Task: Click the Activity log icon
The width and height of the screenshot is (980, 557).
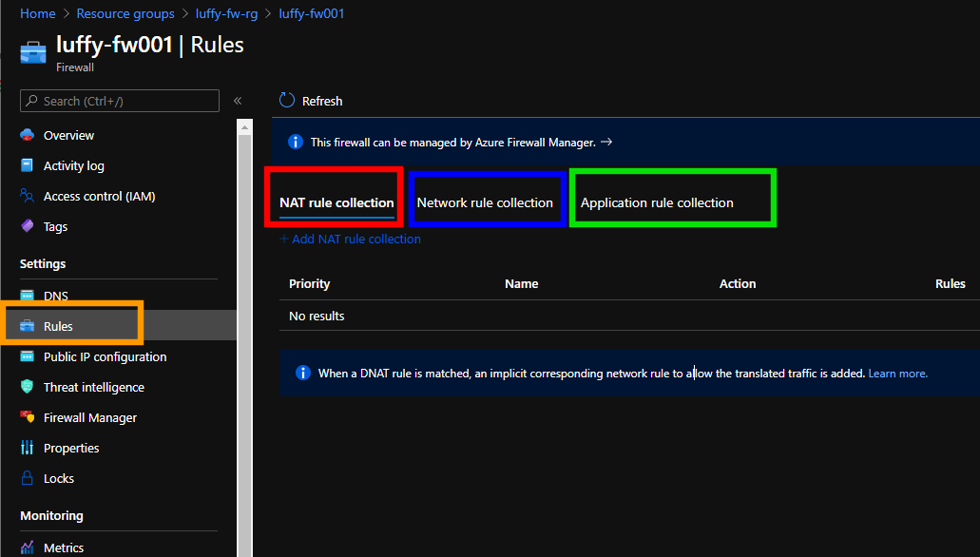Action: 27,165
